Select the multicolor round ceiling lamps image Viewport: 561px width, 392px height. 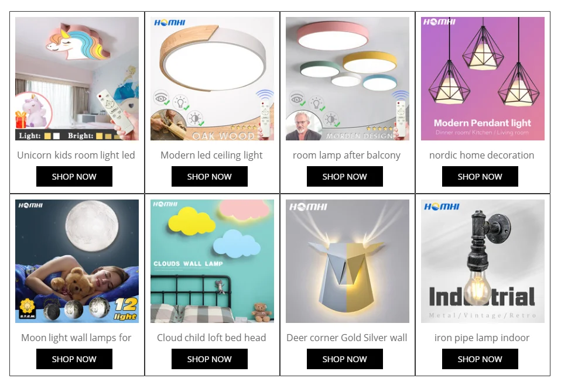click(347, 78)
